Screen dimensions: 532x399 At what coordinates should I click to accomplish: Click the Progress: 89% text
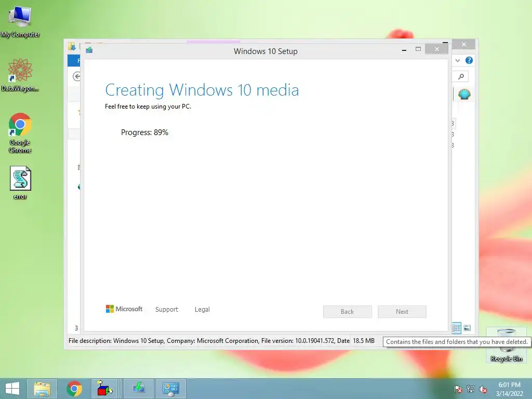point(144,132)
